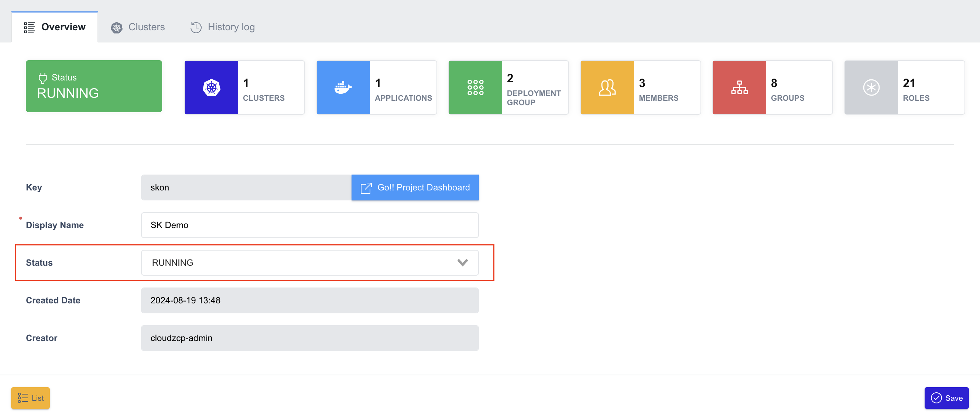This screenshot has width=980, height=420.
Task: Click the Docker whale Applications icon
Action: (343, 87)
